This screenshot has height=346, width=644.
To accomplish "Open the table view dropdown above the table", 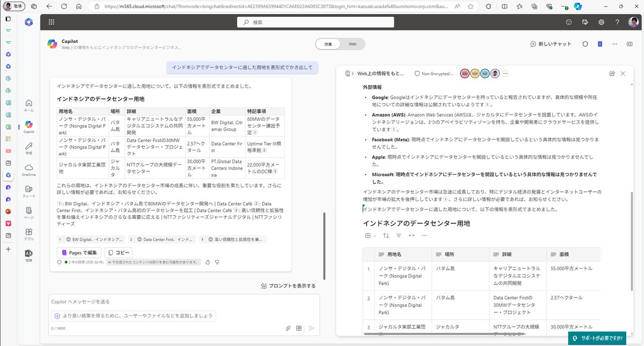I will coord(370,235).
